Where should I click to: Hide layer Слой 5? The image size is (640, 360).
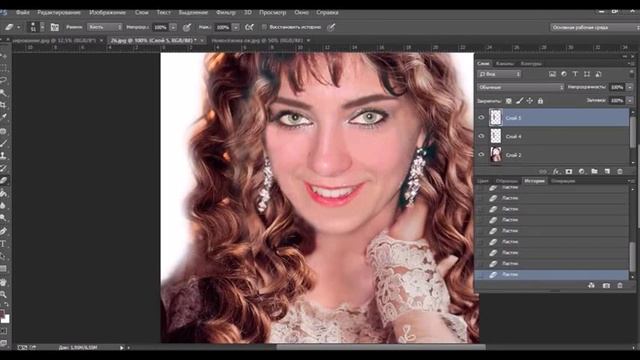tap(481, 118)
